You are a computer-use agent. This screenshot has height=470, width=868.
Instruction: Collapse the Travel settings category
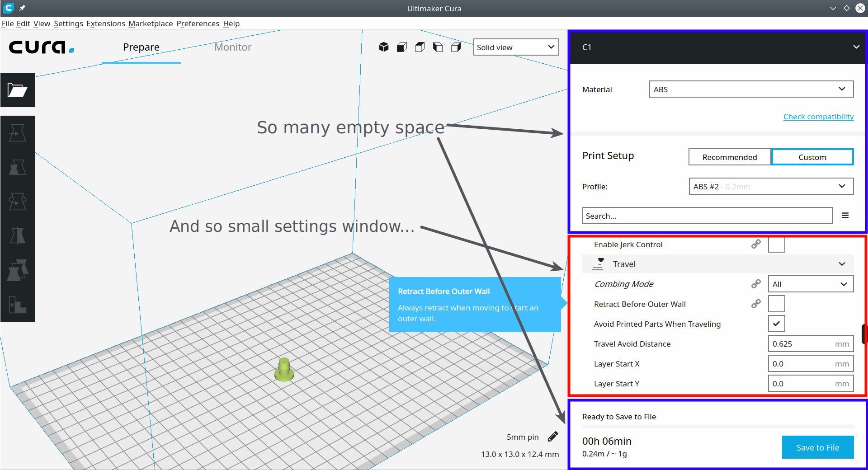(x=718, y=264)
